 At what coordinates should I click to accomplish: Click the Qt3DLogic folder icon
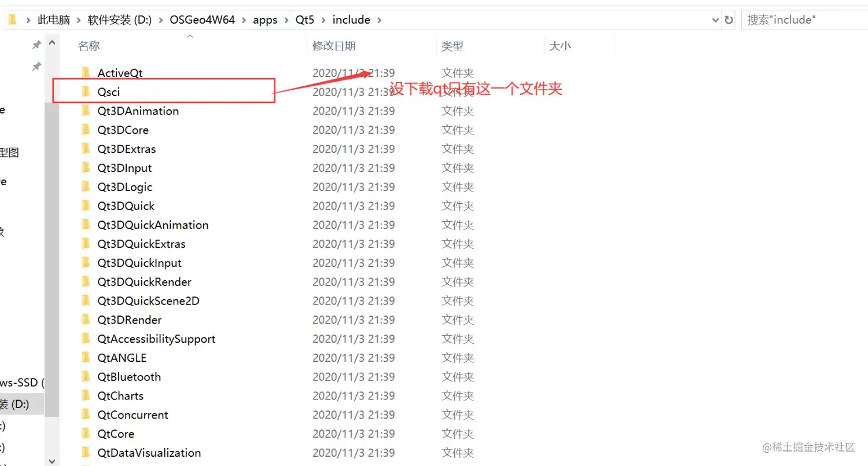coord(86,187)
